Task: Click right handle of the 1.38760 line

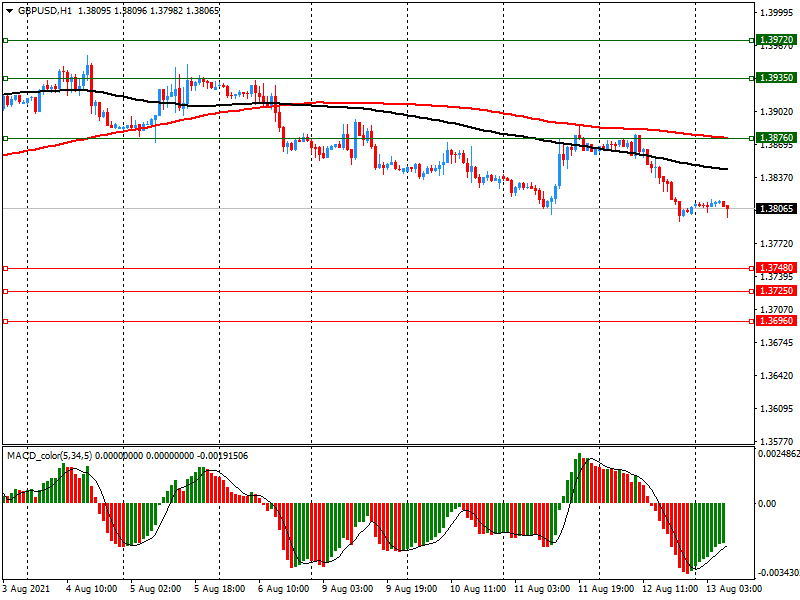Action: [x=752, y=138]
